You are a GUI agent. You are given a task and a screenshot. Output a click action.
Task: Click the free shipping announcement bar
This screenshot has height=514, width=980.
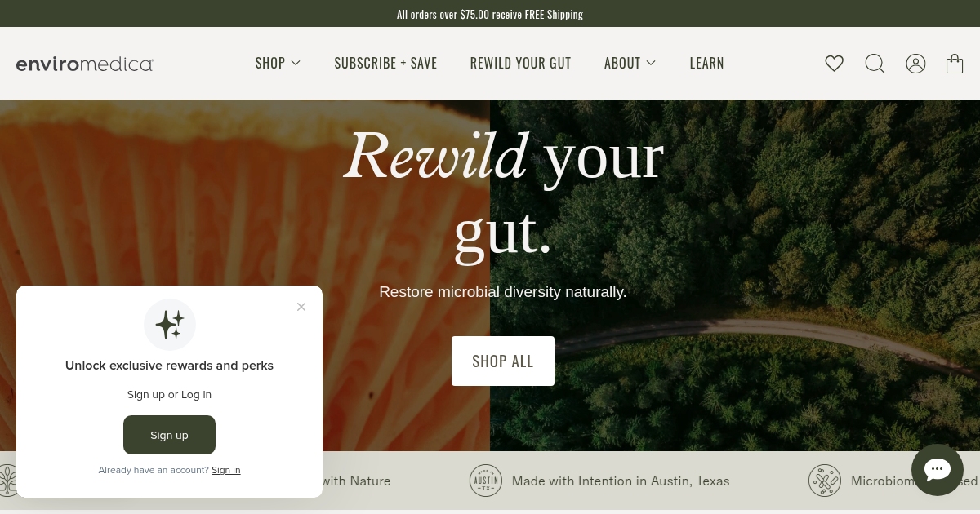point(490,14)
